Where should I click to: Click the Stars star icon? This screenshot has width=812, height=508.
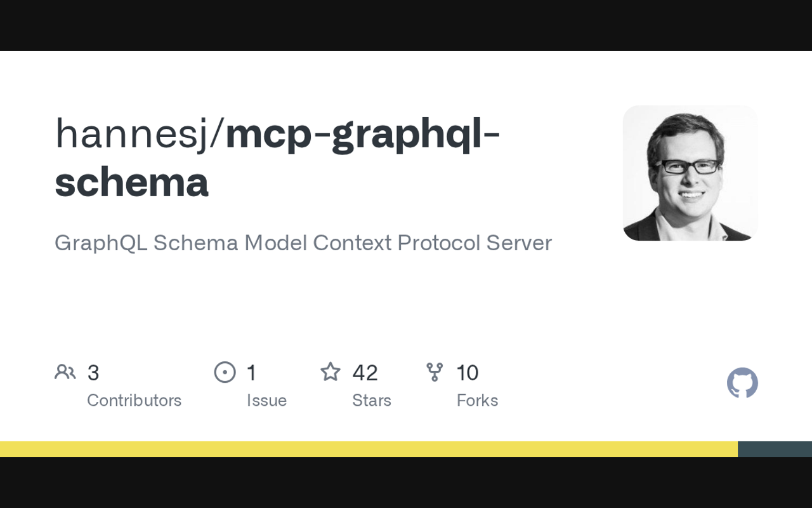point(331,372)
